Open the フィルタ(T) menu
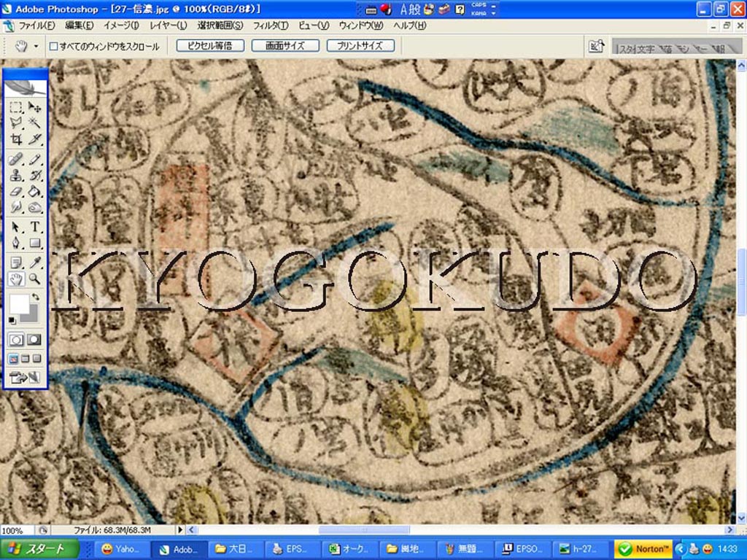This screenshot has height=560, width=747. click(x=270, y=26)
